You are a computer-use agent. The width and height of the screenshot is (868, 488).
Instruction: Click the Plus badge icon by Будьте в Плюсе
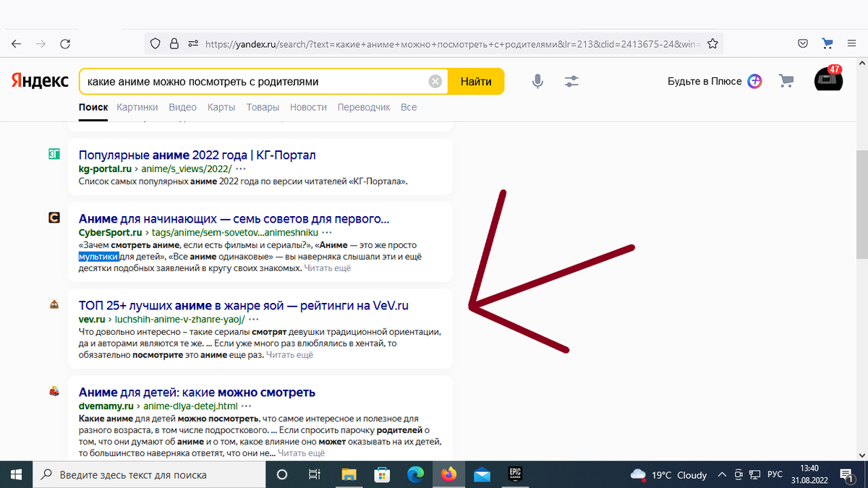pyautogui.click(x=755, y=81)
